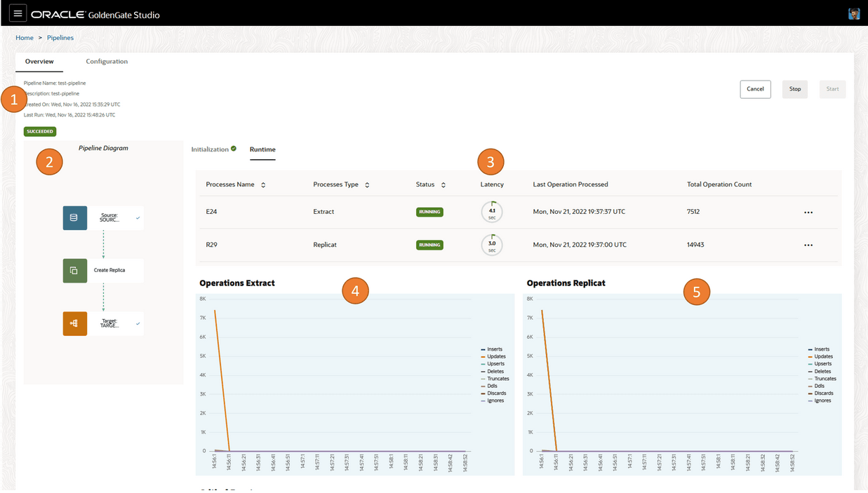Select the Target node icon in pipeline diagram
868x493 pixels.
coord(74,323)
